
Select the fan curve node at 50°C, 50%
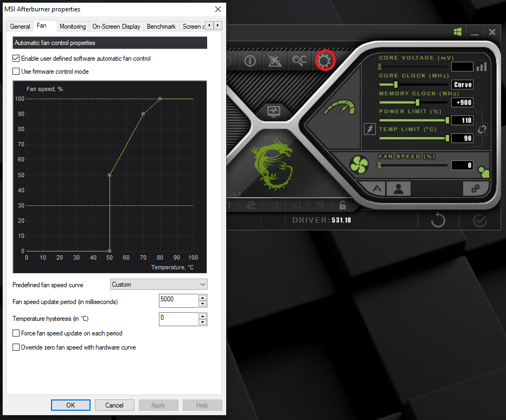click(x=110, y=175)
